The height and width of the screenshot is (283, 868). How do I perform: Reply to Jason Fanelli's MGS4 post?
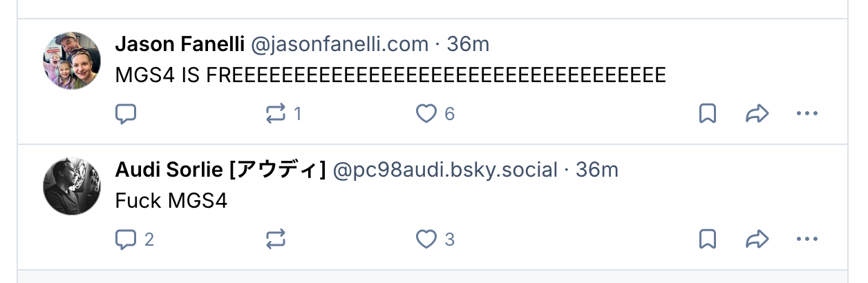point(125,113)
